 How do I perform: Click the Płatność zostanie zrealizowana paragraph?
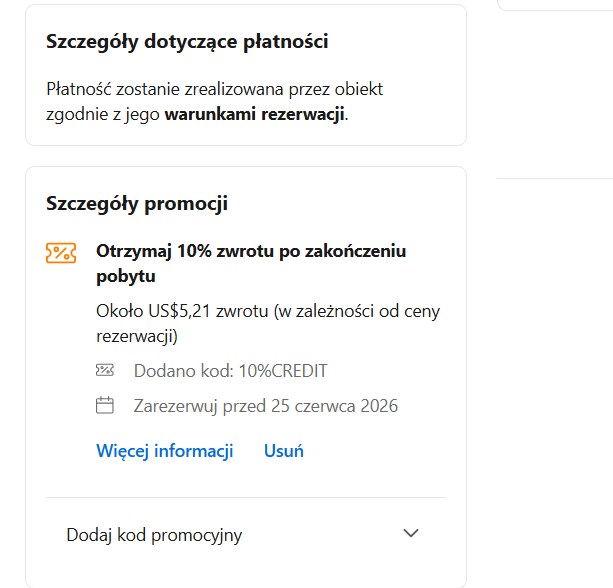pos(214,102)
